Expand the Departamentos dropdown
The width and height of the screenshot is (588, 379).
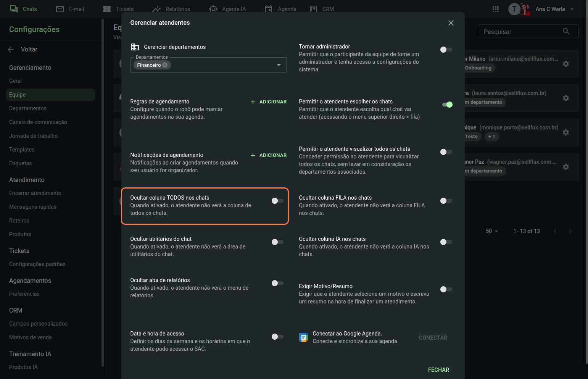pos(279,65)
